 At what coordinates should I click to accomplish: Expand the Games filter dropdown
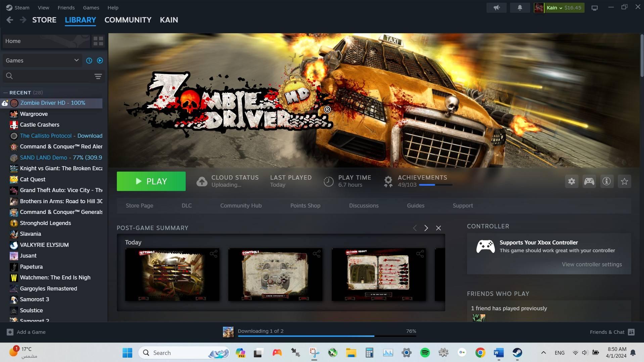42,60
